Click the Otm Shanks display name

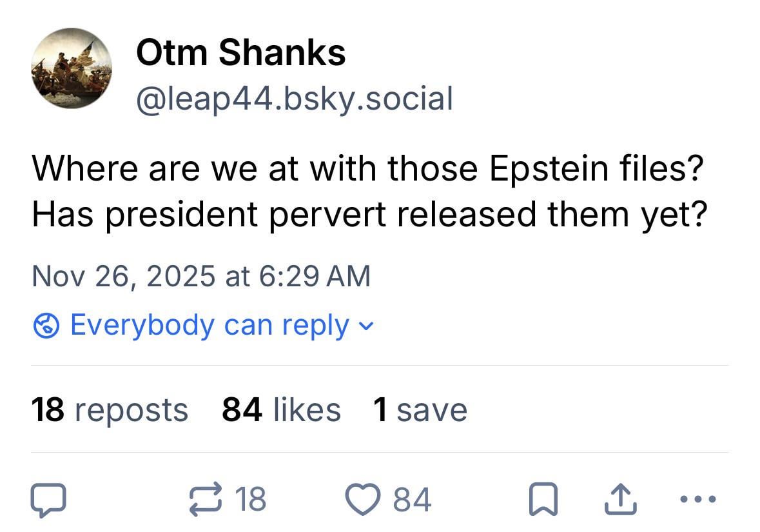coord(240,52)
